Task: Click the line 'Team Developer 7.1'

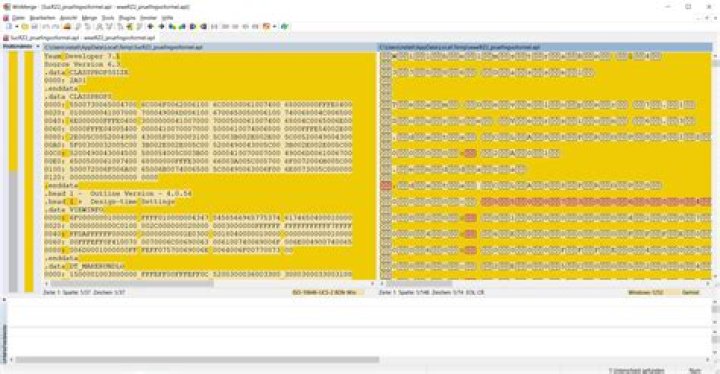Action: point(82,56)
